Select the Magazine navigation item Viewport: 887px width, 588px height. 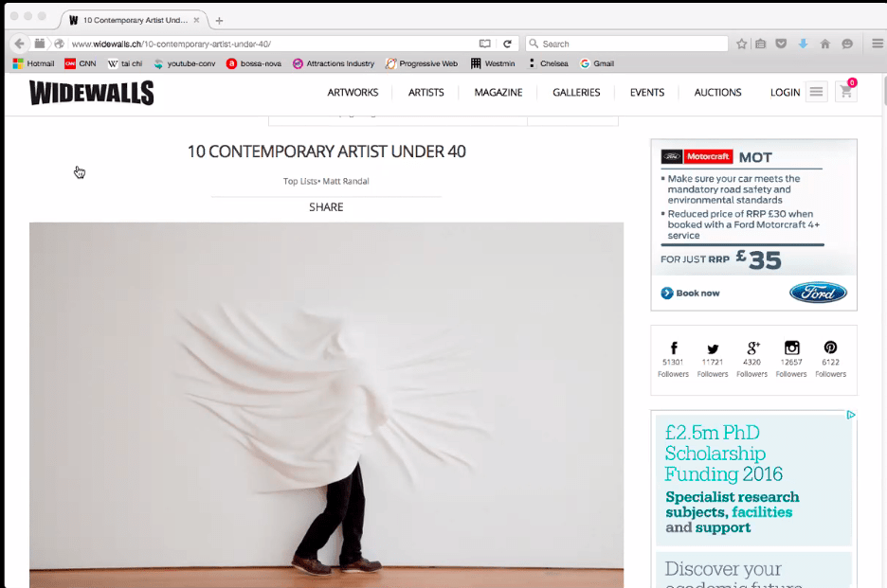pos(498,93)
